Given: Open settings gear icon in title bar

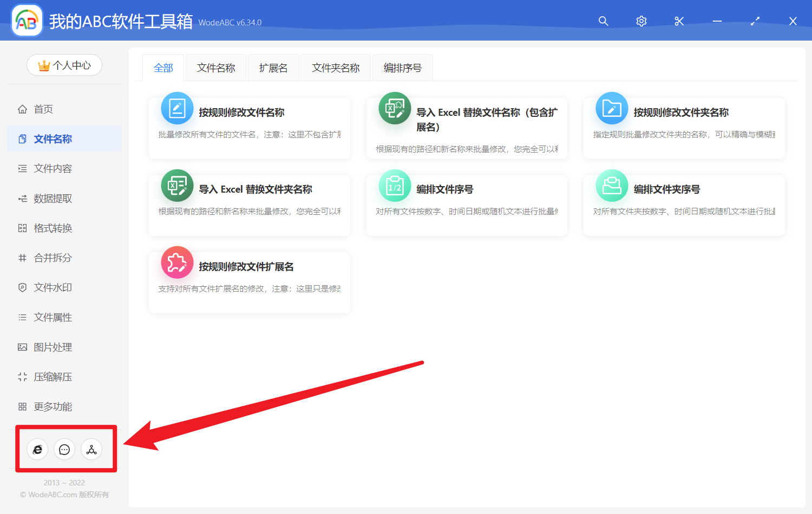Looking at the screenshot, I should tap(641, 21).
